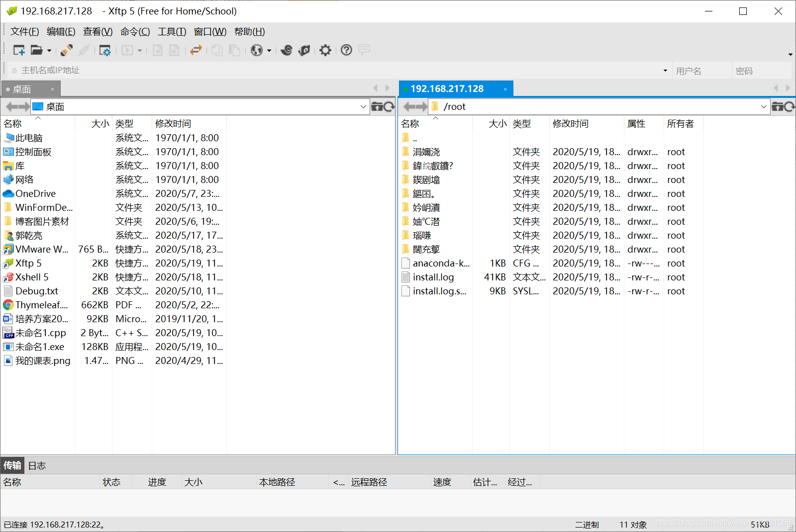Select 此电脑 in the local list
Image resolution: width=796 pixels, height=532 pixels.
pyautogui.click(x=29, y=138)
